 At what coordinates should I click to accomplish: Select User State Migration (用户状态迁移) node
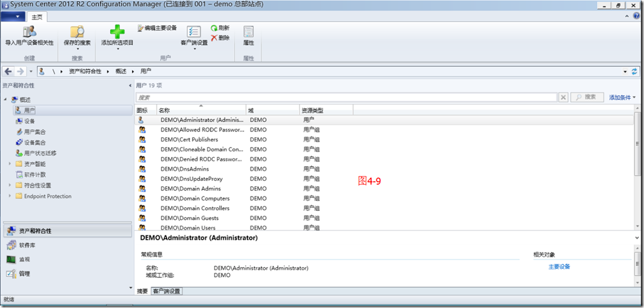point(36,153)
